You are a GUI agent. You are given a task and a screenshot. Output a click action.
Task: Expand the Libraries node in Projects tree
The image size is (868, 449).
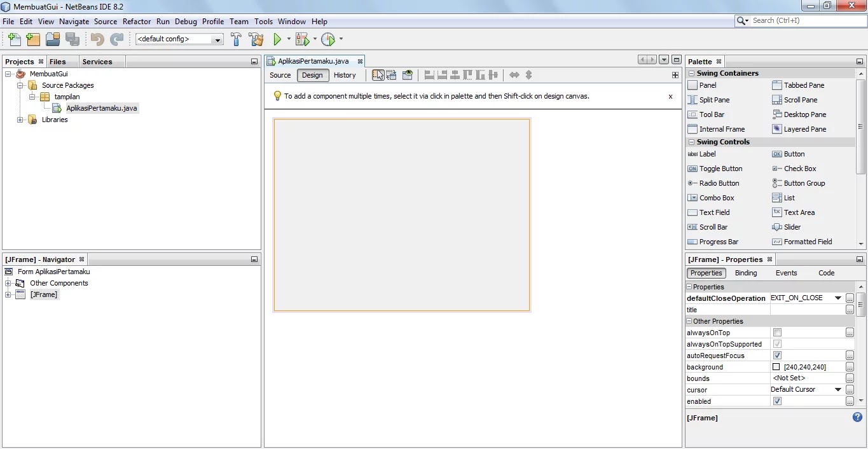coord(20,120)
